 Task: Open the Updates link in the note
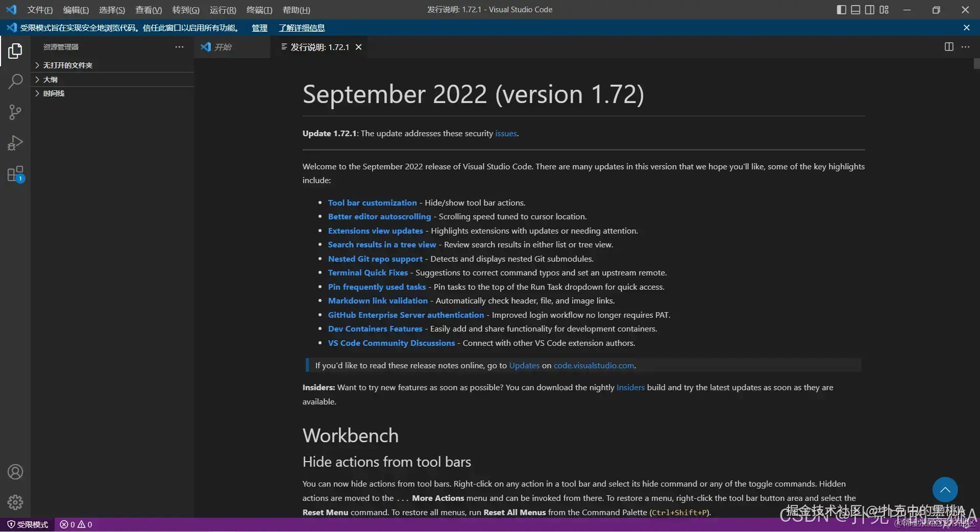coord(524,365)
